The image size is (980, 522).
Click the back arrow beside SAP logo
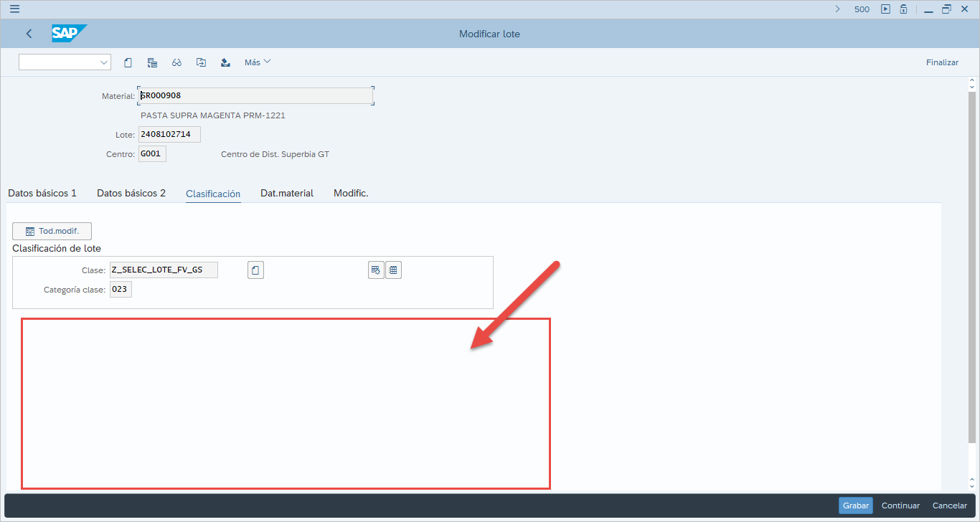[x=29, y=34]
